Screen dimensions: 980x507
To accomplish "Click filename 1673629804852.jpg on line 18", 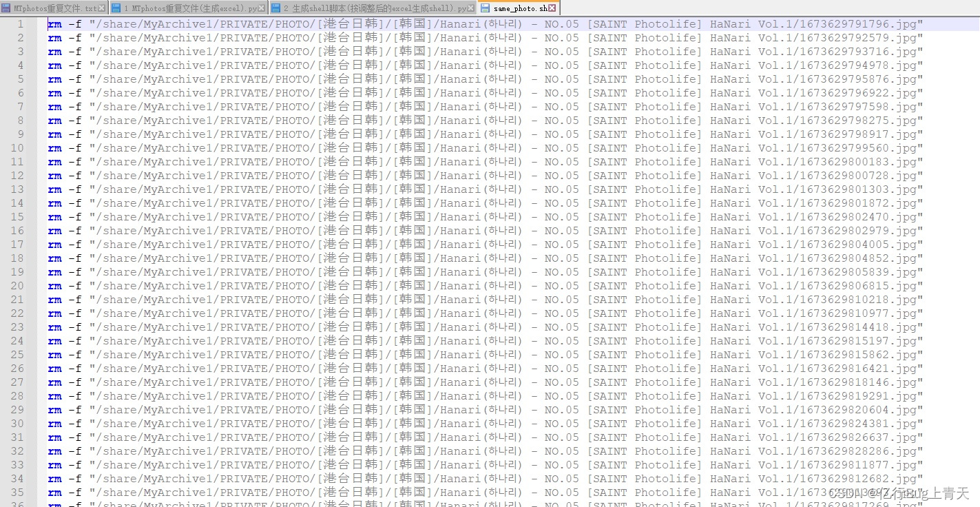I will (x=858, y=258).
